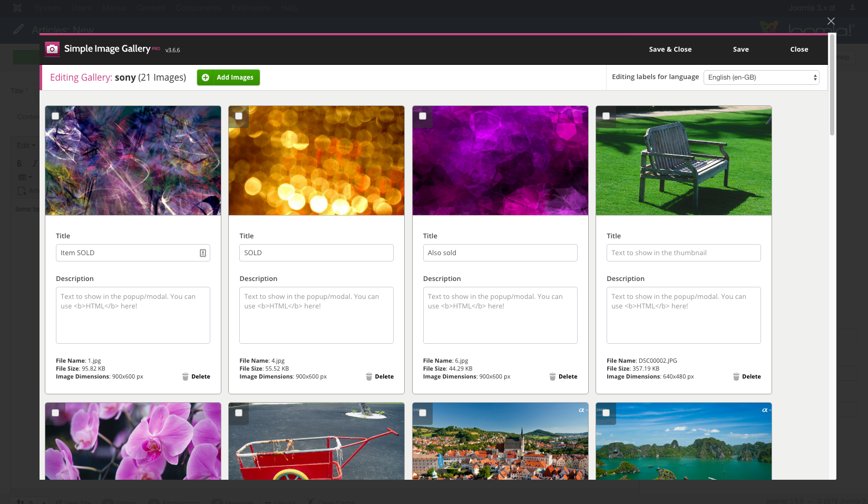Delete the 1.jpg image

click(196, 376)
